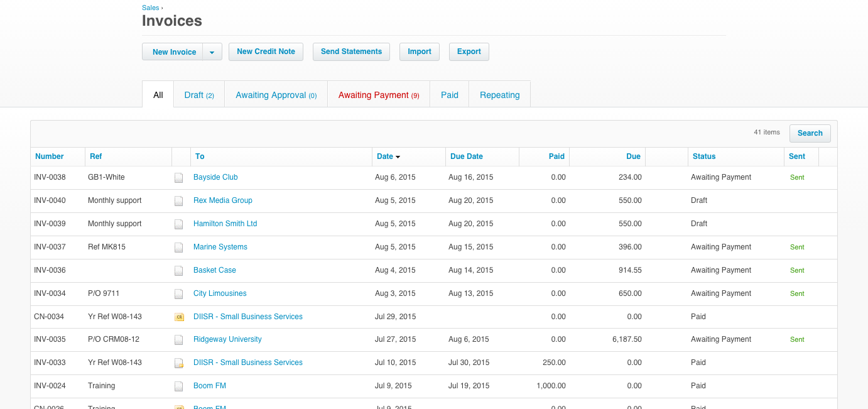Click the New Credit Note button
The height and width of the screenshot is (409, 868).
[x=266, y=52]
